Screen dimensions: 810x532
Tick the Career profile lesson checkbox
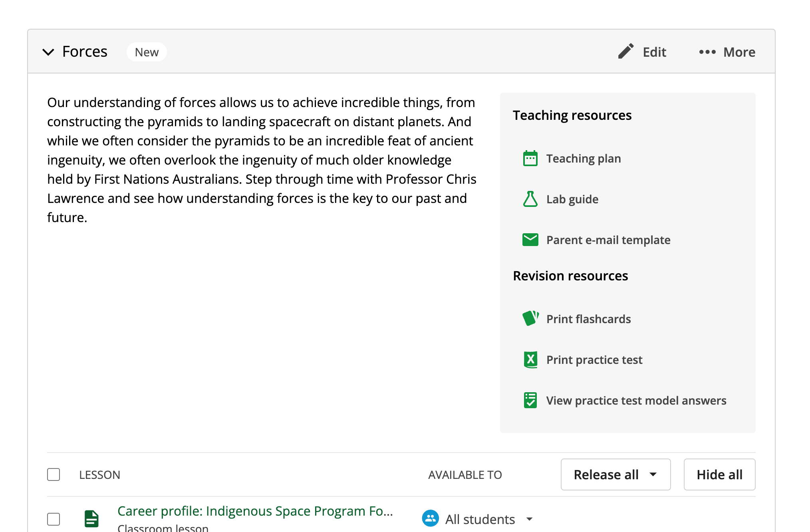54,519
